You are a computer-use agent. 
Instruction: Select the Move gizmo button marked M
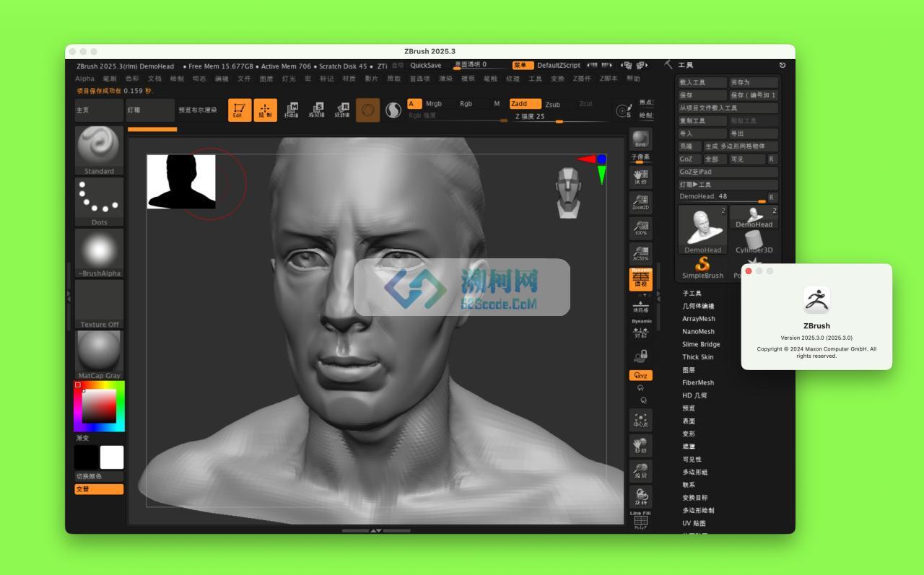[291, 110]
